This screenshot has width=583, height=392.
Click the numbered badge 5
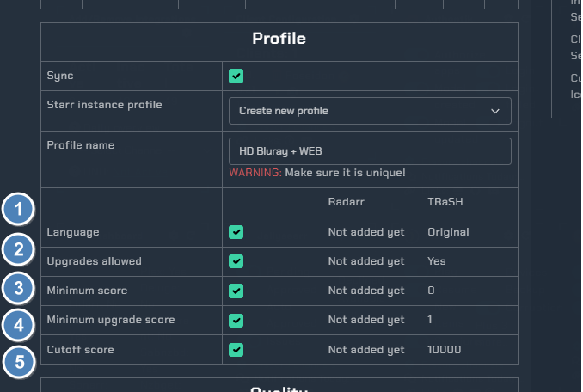tap(19, 362)
